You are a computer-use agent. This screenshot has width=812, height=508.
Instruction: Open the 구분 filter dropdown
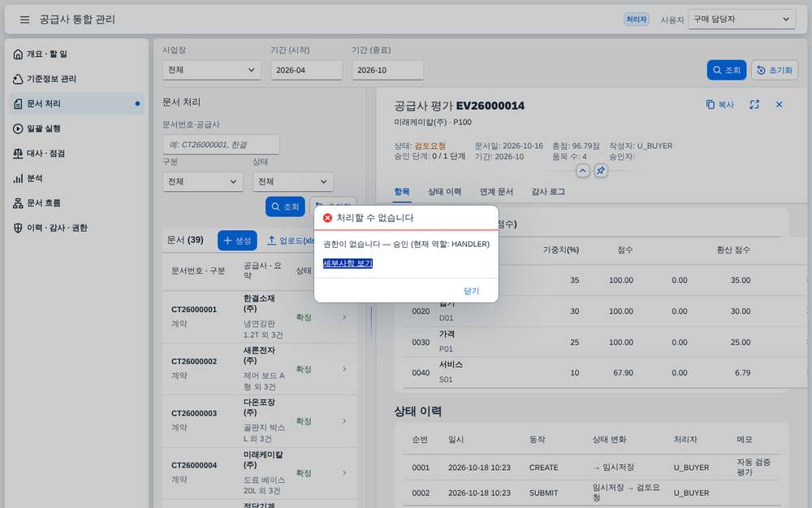[202, 182]
